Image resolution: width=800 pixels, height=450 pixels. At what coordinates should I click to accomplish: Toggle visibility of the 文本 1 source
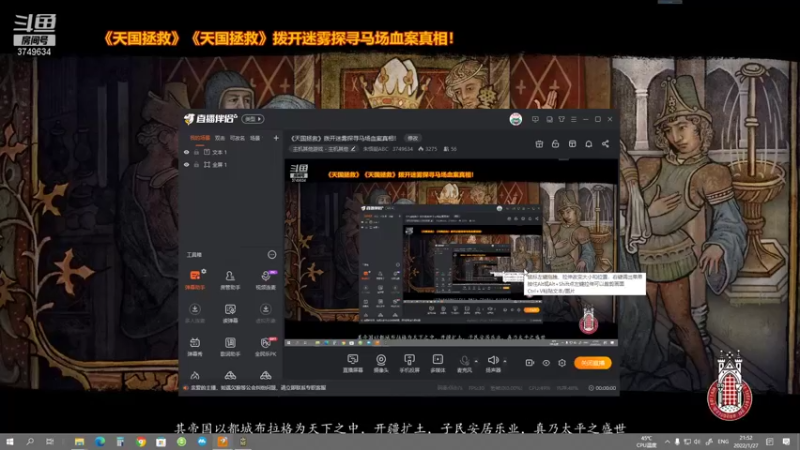click(x=186, y=152)
